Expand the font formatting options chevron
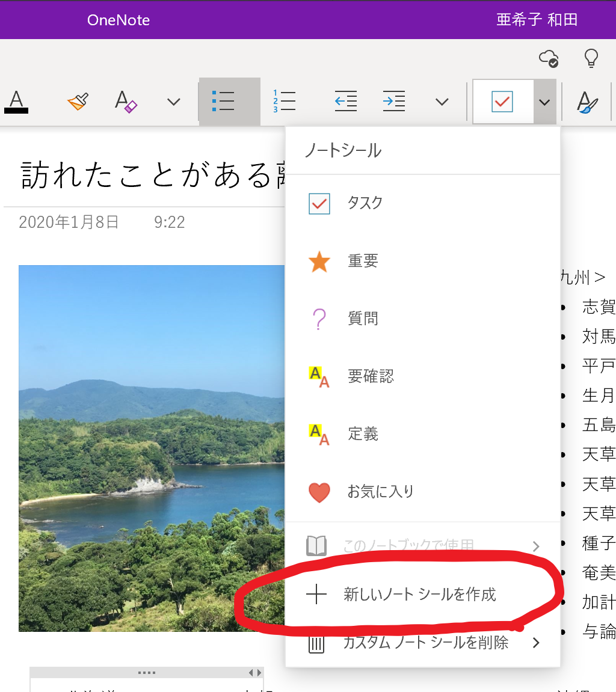Image resolution: width=616 pixels, height=692 pixels. [x=173, y=102]
